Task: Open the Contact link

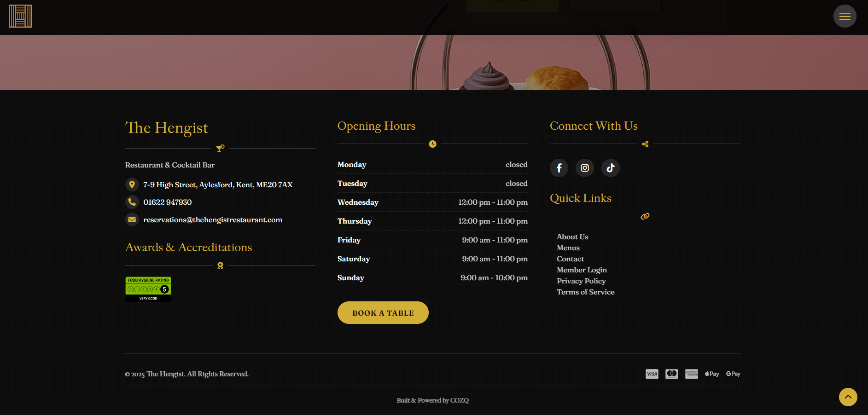Action: tap(570, 259)
